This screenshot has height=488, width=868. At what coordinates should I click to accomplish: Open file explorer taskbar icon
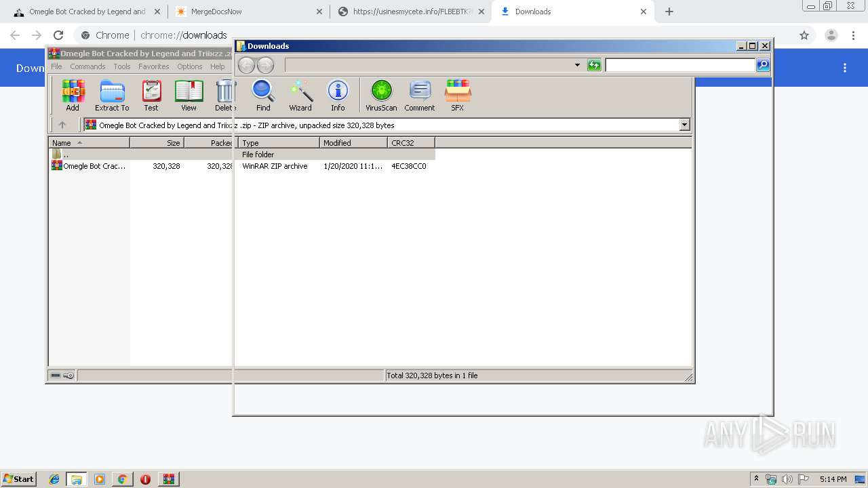[x=76, y=479]
